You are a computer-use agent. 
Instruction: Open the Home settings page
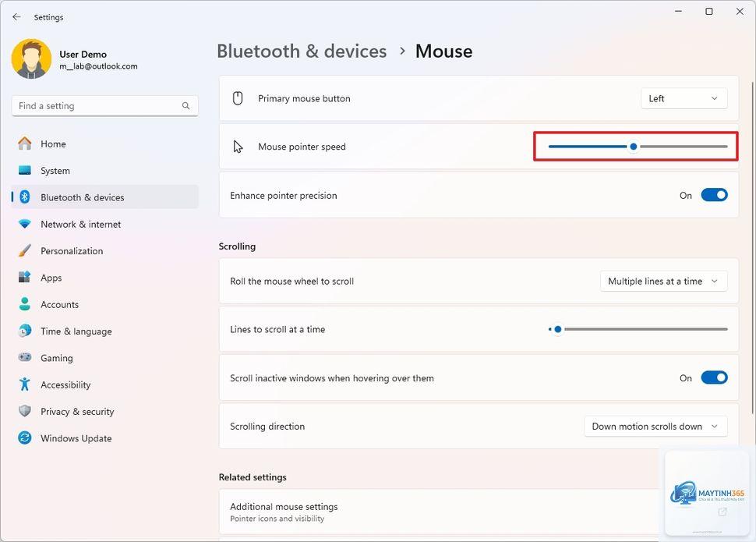104,143
